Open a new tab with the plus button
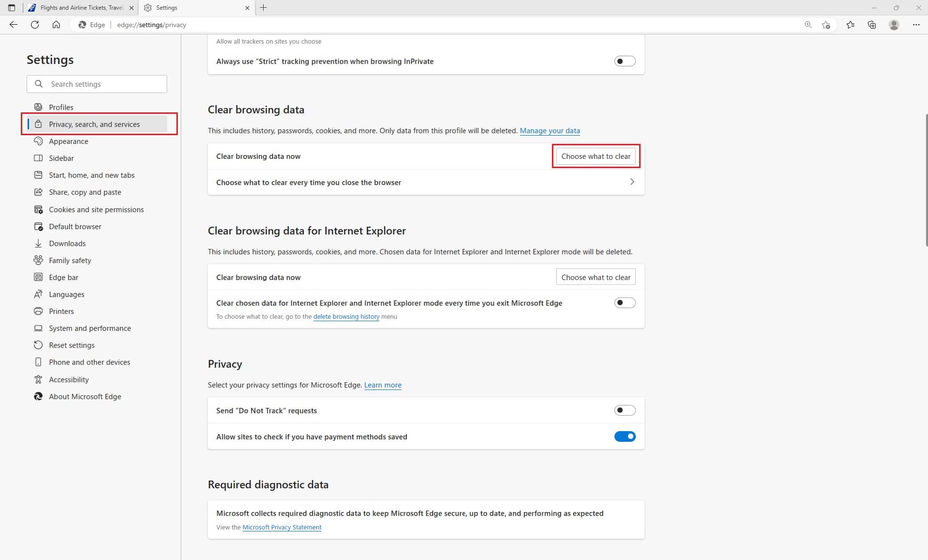This screenshot has height=560, width=928. pyautogui.click(x=263, y=8)
